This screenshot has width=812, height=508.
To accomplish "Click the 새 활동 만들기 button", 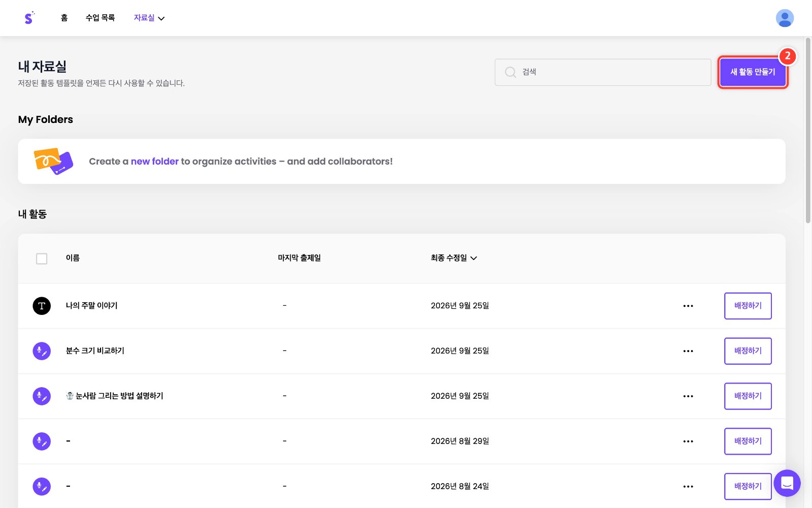I will [753, 72].
